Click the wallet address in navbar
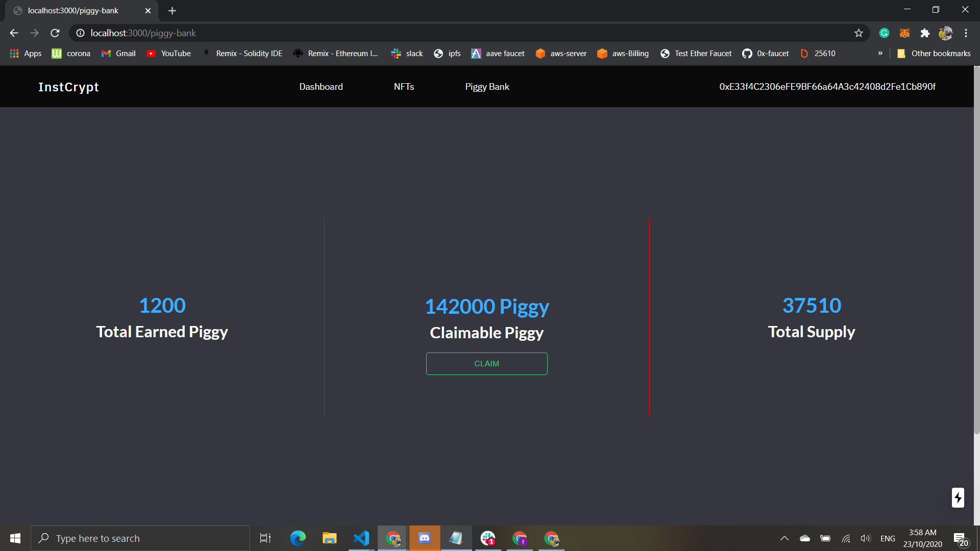Viewport: 980px width, 551px height. (x=827, y=87)
